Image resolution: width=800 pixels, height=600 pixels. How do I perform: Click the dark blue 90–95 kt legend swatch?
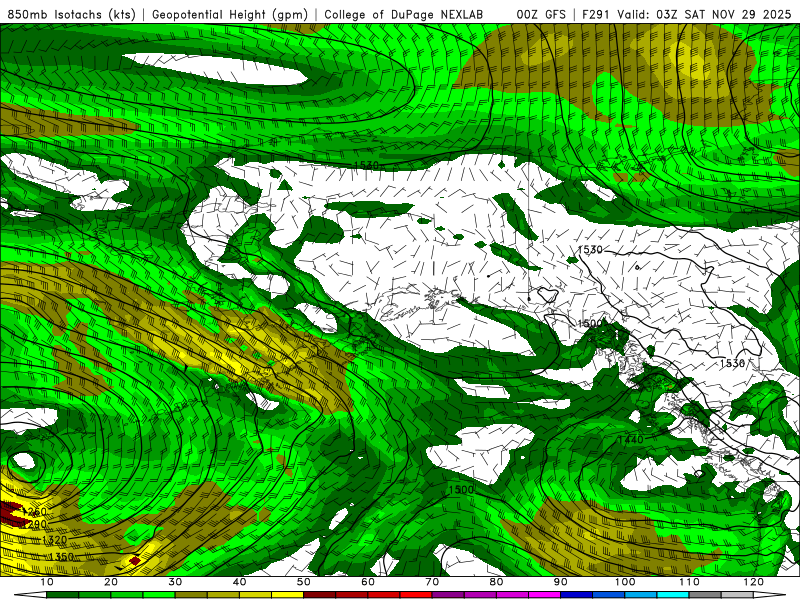(x=577, y=595)
